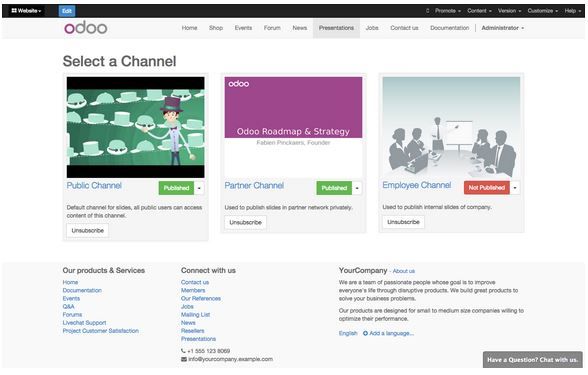Click the Add a language link
The image size is (588, 375).
388,333
